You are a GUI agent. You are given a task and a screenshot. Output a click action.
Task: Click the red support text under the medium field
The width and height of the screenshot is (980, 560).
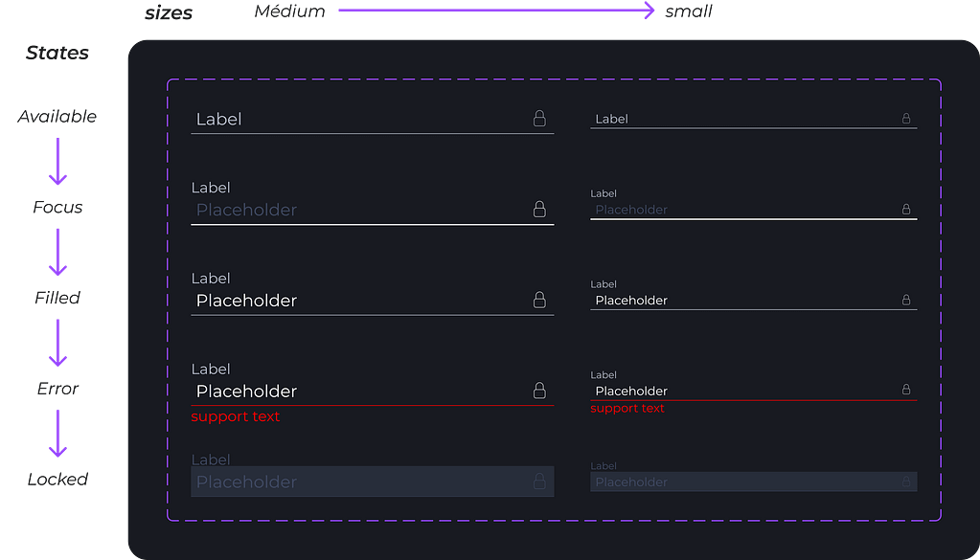pyautogui.click(x=236, y=416)
